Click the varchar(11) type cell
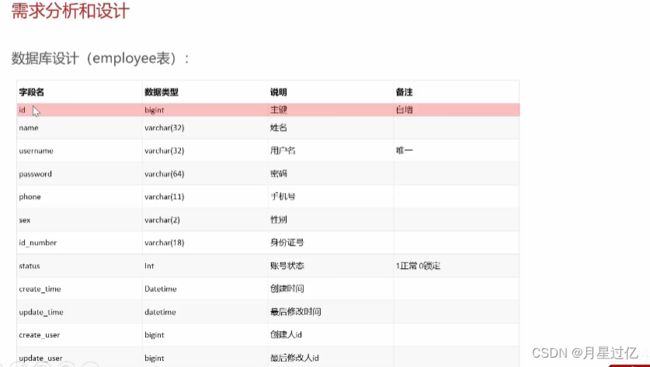This screenshot has height=367, width=650. [x=164, y=197]
